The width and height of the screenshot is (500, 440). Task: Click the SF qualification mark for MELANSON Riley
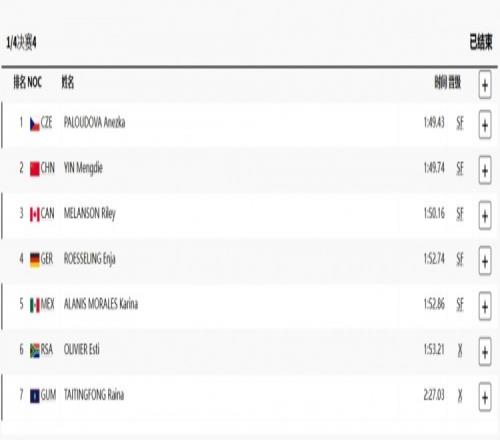coord(460,214)
